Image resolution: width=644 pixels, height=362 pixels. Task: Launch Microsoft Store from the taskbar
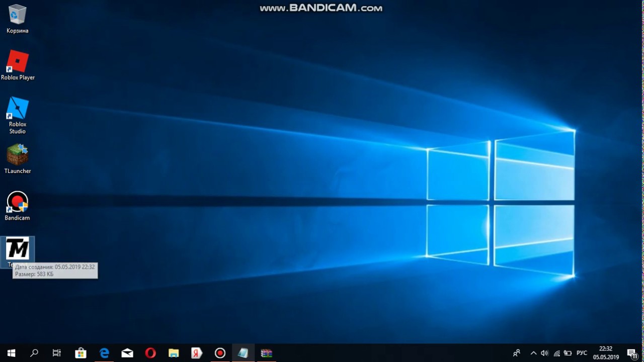[x=80, y=353]
